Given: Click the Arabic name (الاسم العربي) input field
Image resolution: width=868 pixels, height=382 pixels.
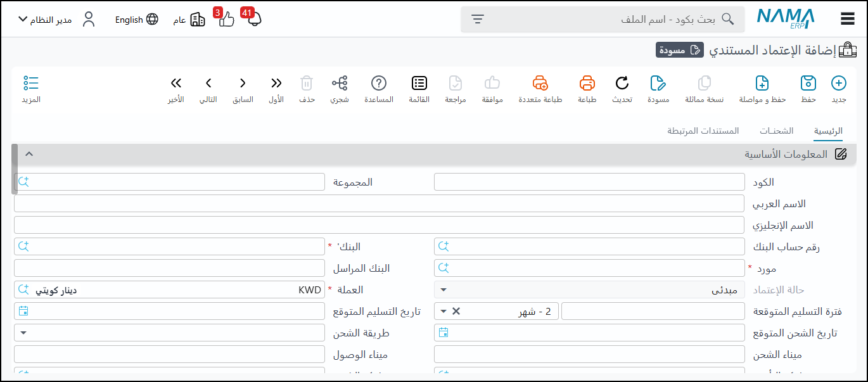Looking at the screenshot, I should pos(378,203).
